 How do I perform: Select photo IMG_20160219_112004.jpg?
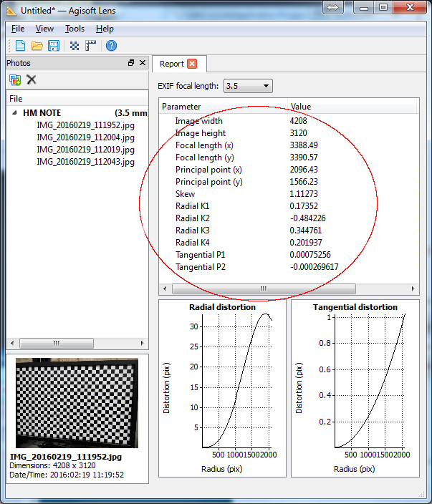click(85, 137)
